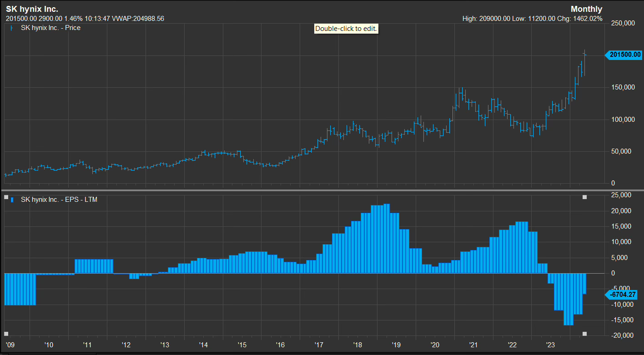Select the top-left white handle of EPS panel

[6, 197]
